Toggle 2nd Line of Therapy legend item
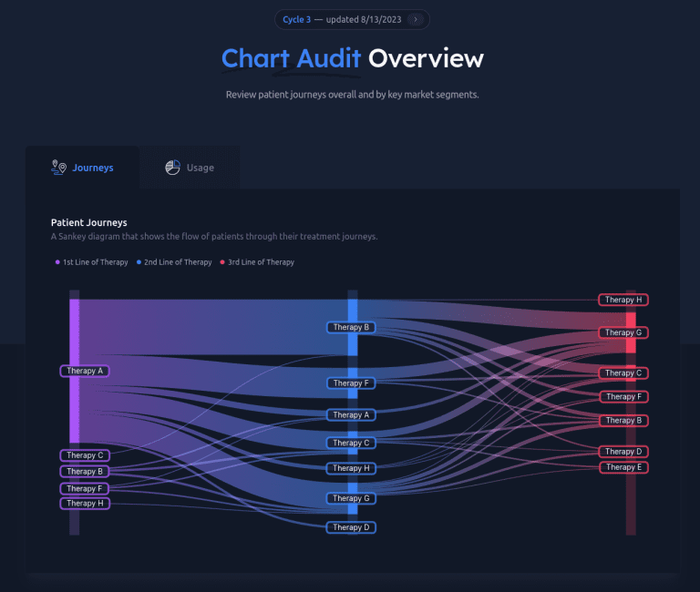 click(174, 262)
